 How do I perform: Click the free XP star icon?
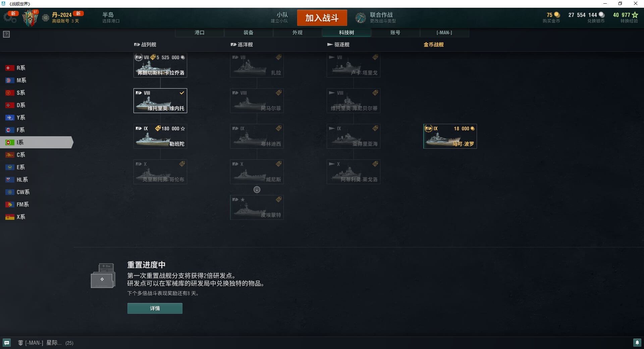coord(635,15)
